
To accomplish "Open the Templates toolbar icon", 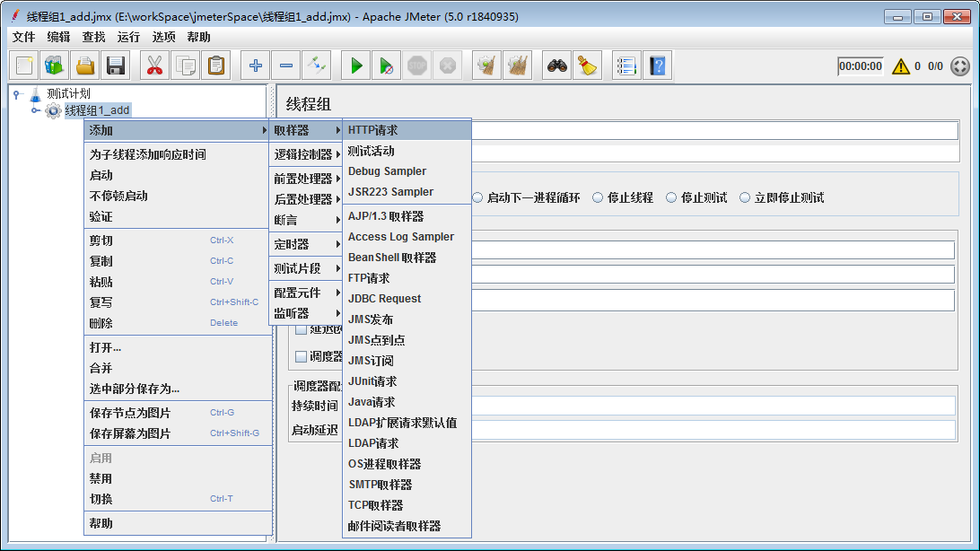I will pyautogui.click(x=55, y=66).
